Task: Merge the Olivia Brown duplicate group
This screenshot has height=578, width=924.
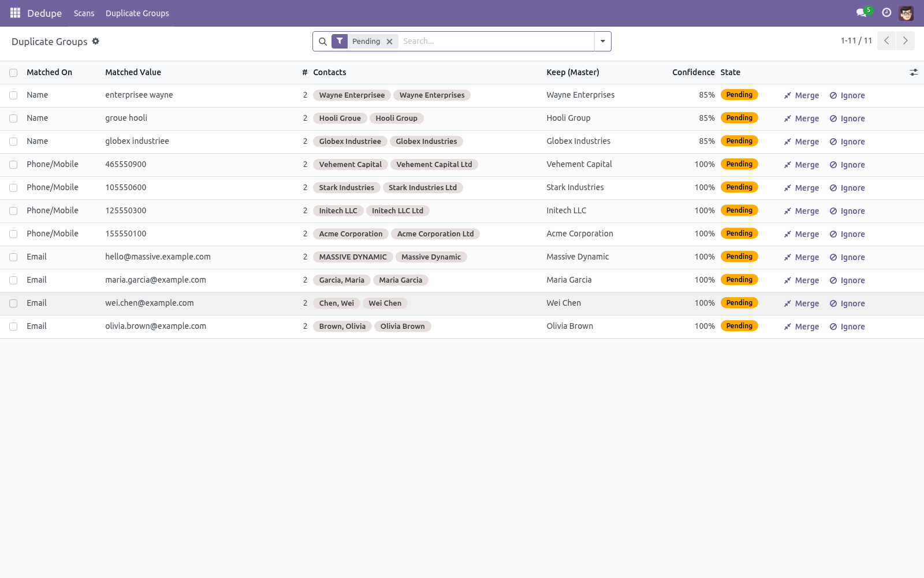Action: pos(802,327)
